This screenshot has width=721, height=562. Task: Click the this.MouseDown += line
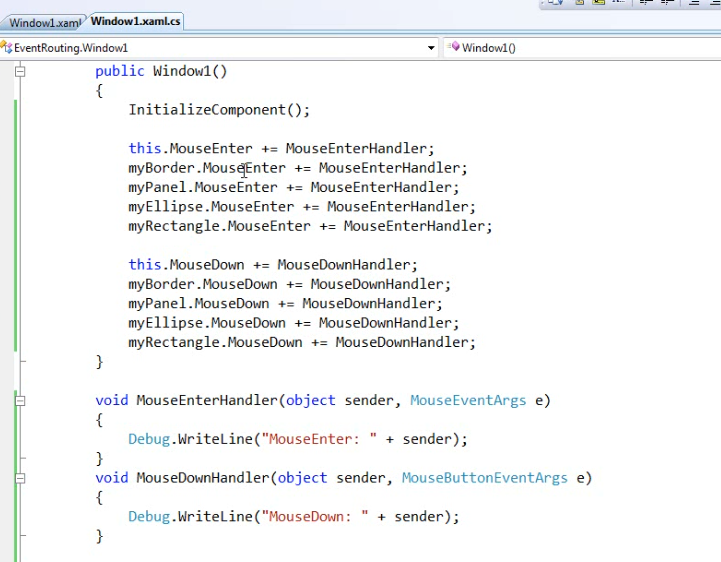tap(273, 265)
